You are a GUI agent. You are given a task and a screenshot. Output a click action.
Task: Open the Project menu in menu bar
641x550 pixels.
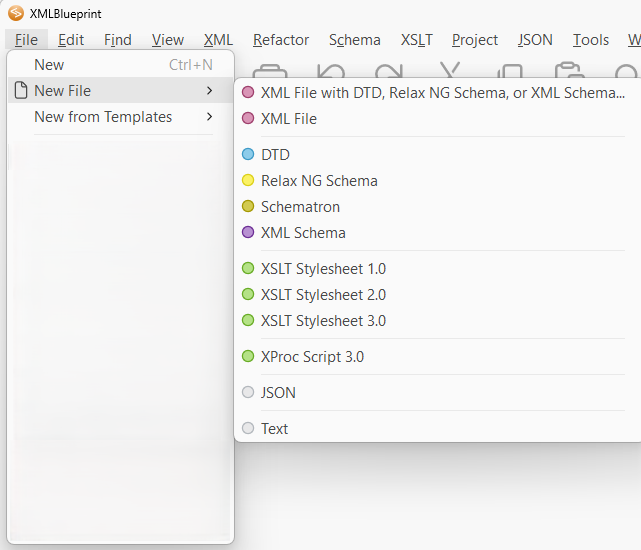coord(474,40)
